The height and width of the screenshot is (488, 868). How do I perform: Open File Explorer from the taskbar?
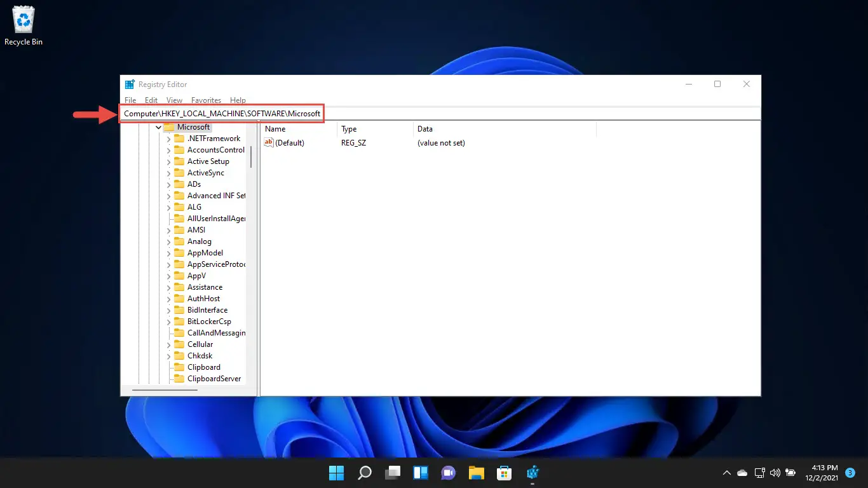(x=477, y=473)
